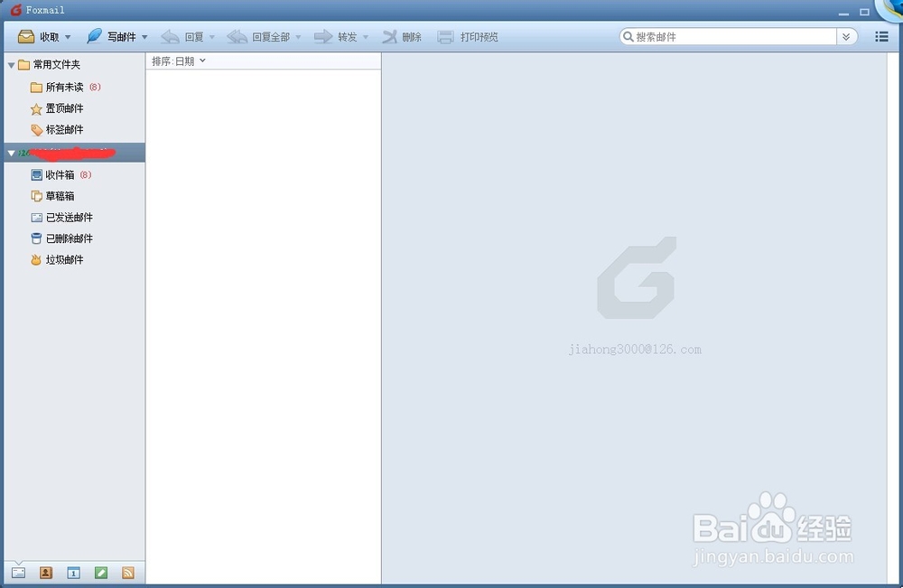
Task: Click the 回复 reply button
Action: click(x=182, y=37)
